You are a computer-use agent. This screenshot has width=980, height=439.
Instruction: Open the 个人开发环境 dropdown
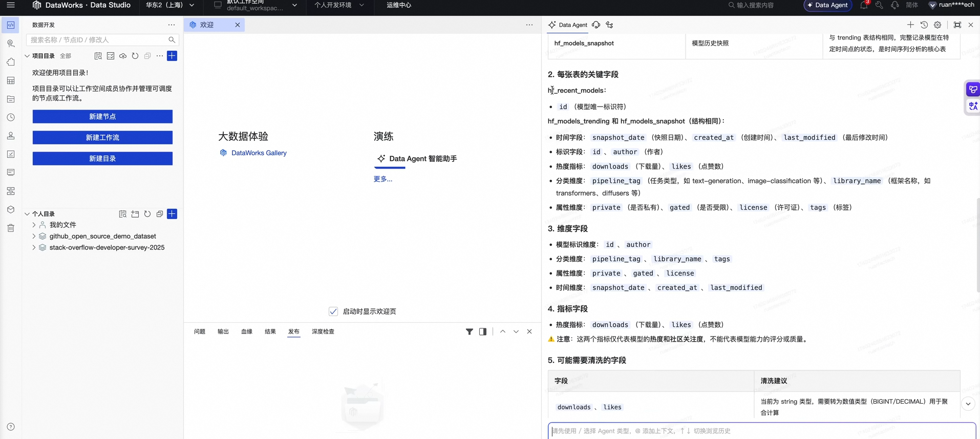pyautogui.click(x=339, y=5)
